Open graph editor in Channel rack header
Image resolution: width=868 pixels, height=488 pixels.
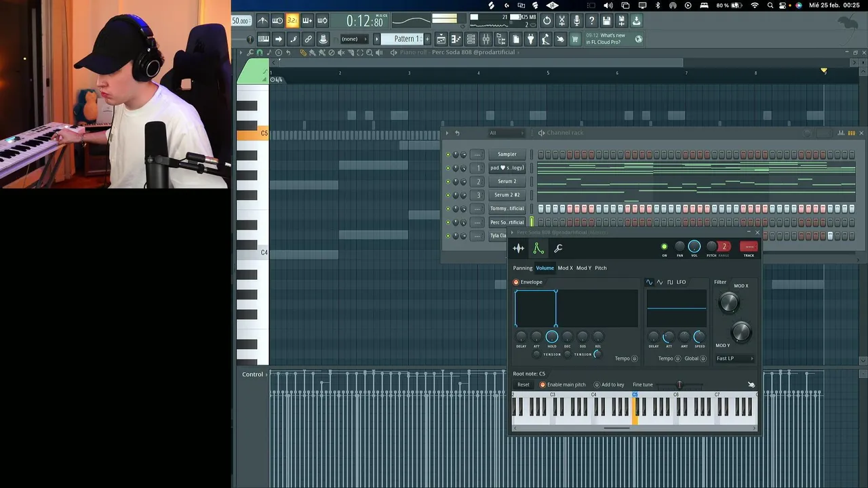841,133
